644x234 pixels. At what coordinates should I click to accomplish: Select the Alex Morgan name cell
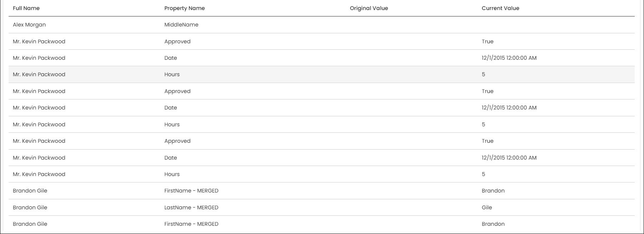coord(29,25)
